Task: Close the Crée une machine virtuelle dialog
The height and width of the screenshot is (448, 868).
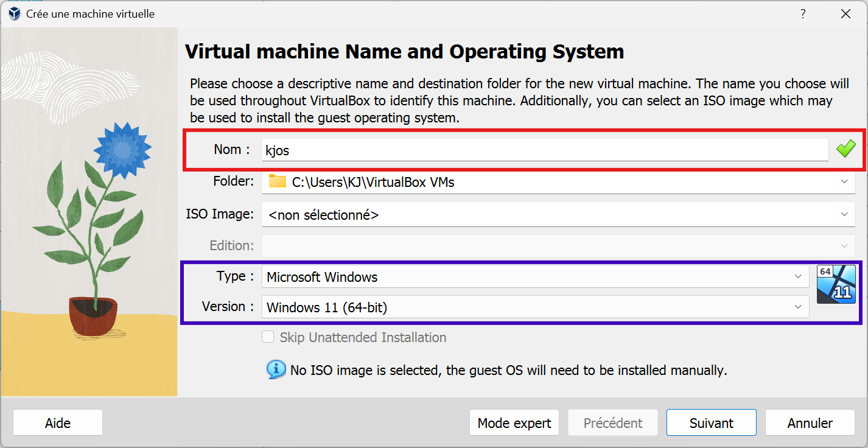Action: 845,13
